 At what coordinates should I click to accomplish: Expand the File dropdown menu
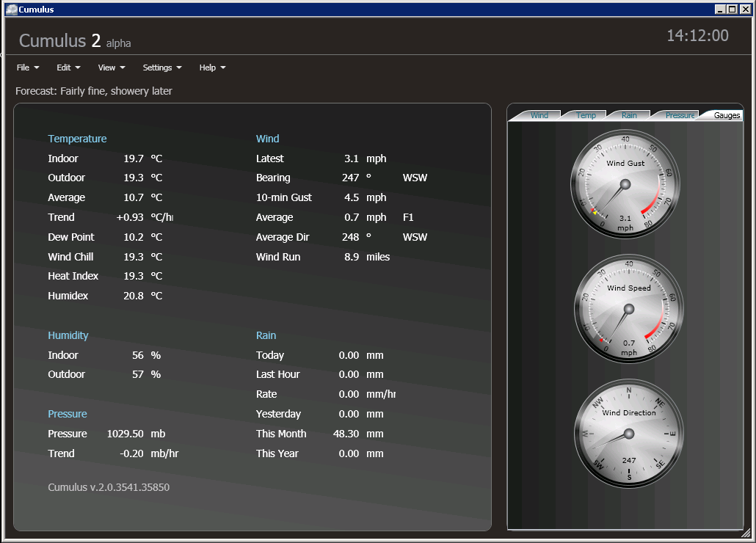tap(28, 68)
